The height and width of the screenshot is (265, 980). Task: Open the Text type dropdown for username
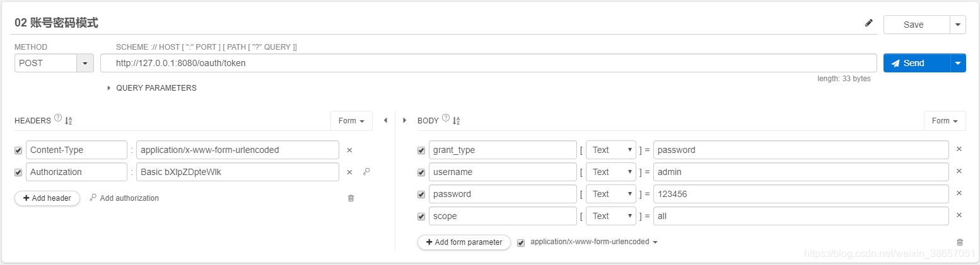pos(611,172)
